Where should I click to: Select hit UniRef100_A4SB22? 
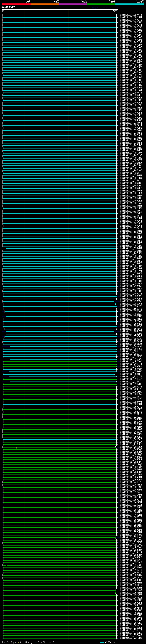click(x=131, y=359)
